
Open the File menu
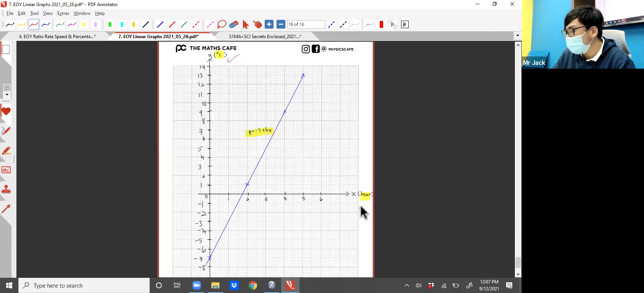[x=10, y=13]
